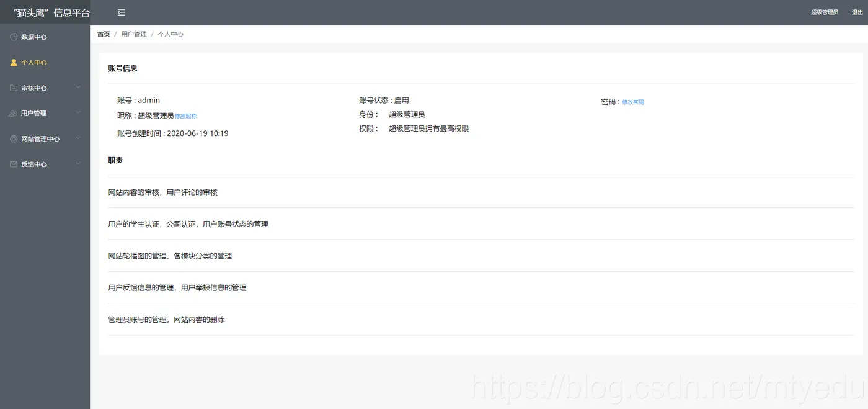Image resolution: width=868 pixels, height=409 pixels.
Task: Expand the 审核中心 submenu arrow
Action: 78,88
